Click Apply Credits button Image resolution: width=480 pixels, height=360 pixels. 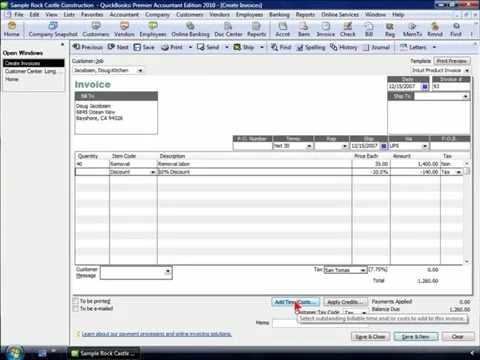pos(345,302)
